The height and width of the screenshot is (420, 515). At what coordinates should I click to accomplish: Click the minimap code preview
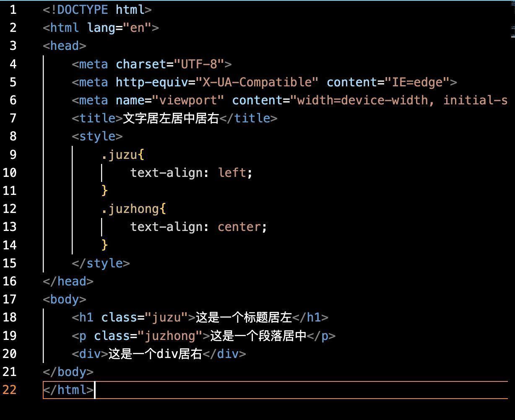point(512,31)
